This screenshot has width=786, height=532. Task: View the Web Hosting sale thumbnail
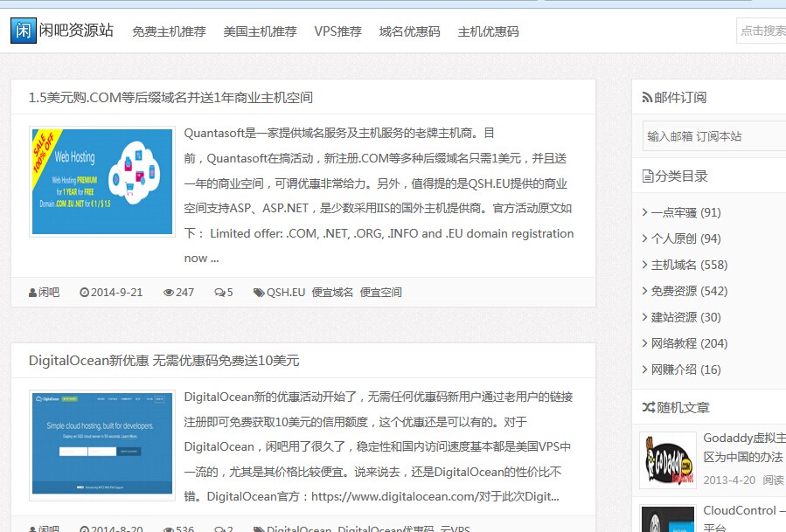point(102,182)
